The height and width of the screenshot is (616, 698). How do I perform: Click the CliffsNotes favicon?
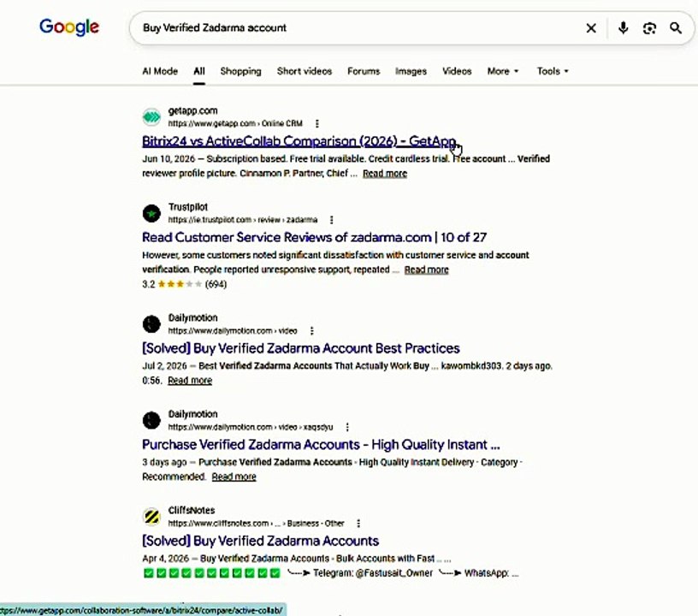point(151,517)
